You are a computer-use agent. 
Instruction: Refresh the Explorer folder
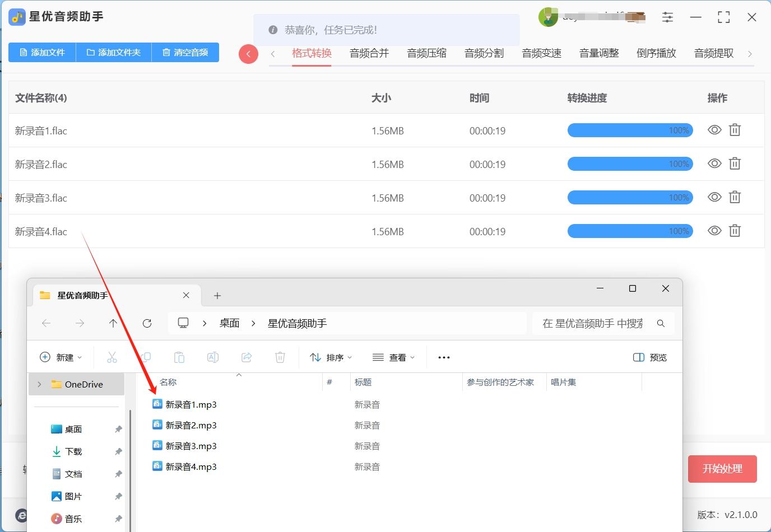(147, 323)
